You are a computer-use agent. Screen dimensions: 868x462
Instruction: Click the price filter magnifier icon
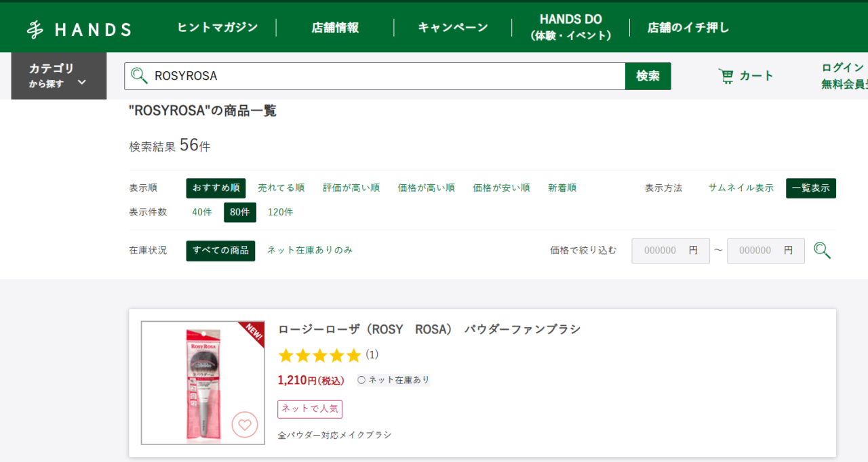pyautogui.click(x=822, y=251)
